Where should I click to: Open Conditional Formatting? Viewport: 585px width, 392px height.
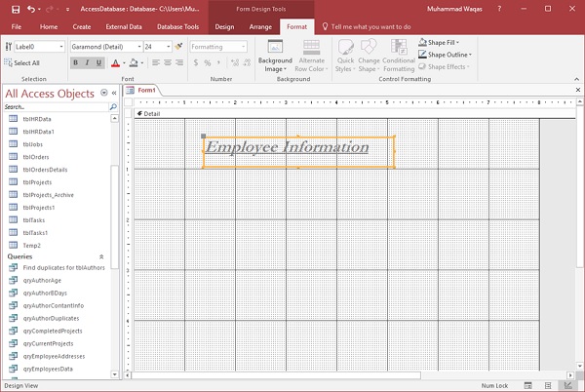pos(399,57)
